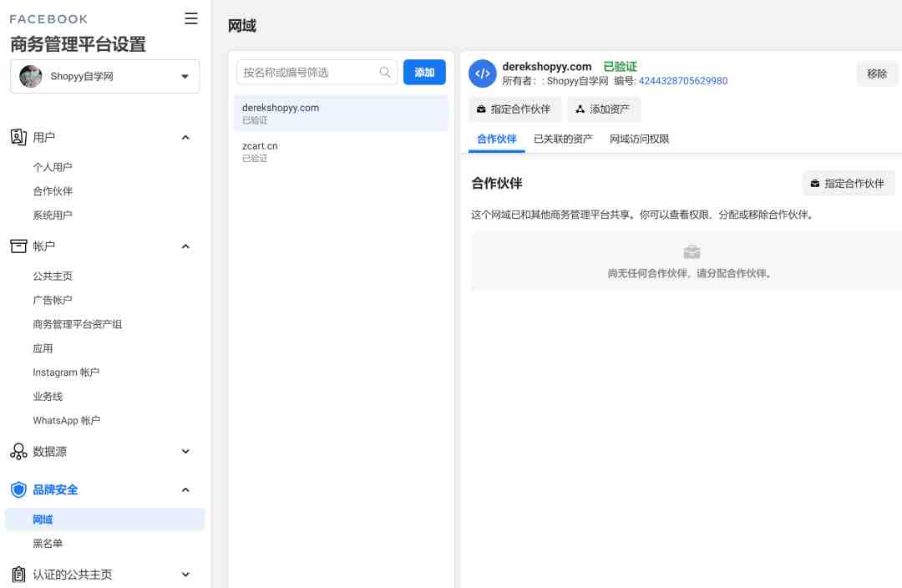Click 指定合作伙伴 button below the domain name
The image size is (902, 588).
click(514, 109)
